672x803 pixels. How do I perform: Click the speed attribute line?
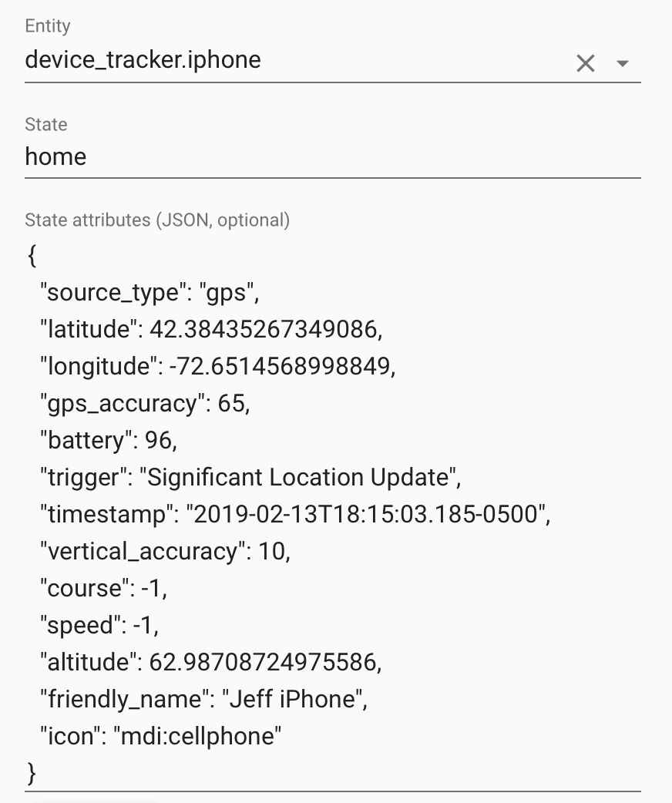pyautogui.click(x=99, y=626)
